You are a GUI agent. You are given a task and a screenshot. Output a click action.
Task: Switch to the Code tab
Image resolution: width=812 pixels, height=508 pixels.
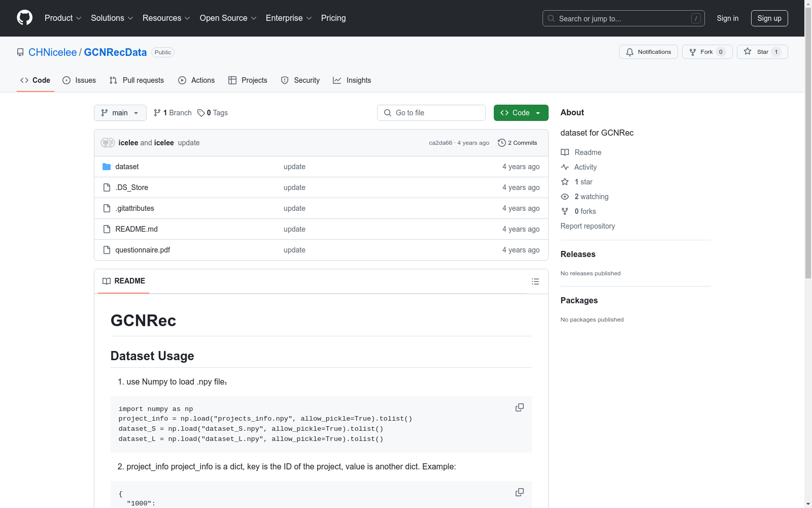(36, 80)
